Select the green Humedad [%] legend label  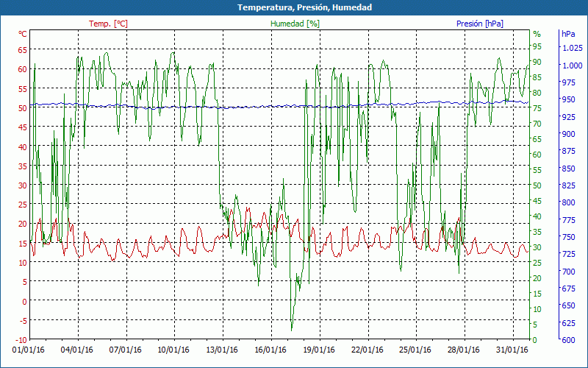coord(295,24)
